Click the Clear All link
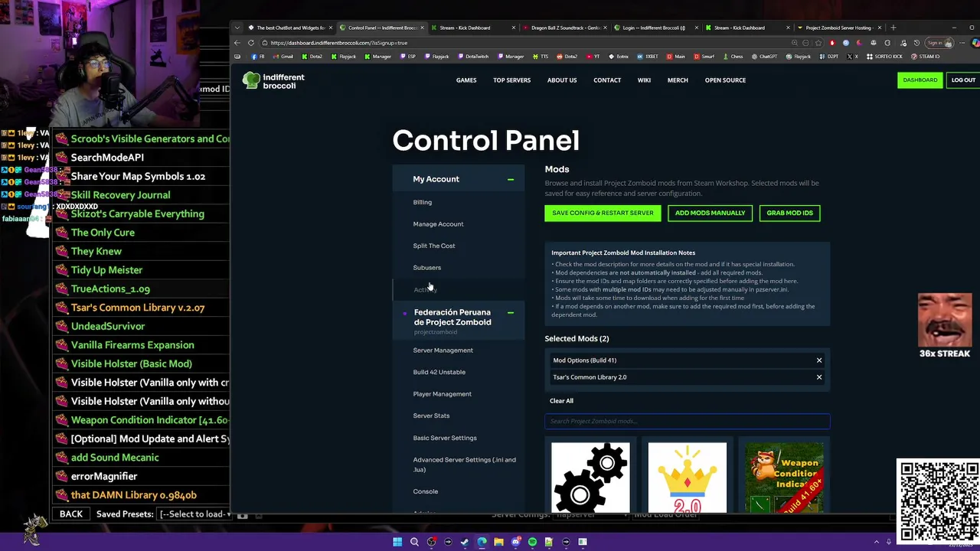Screen dimensions: 980x551 tap(561, 401)
